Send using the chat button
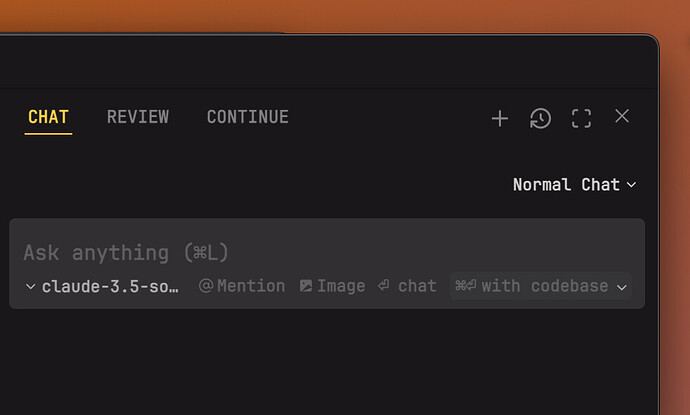The image size is (690, 415). point(417,286)
